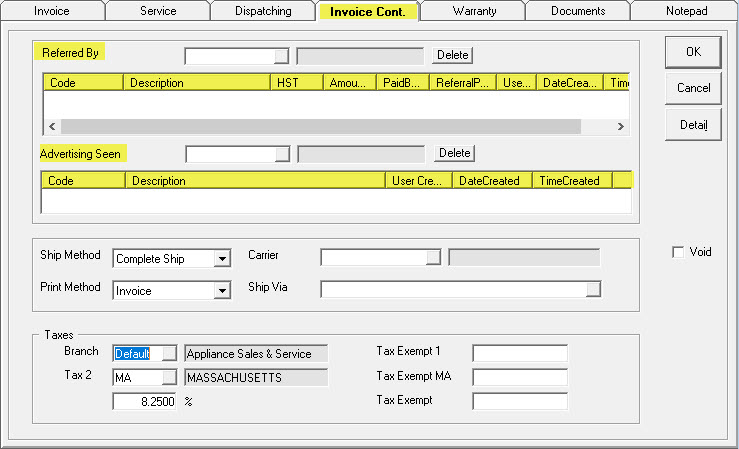Click the Cancel button
The width and height of the screenshot is (739, 449).
point(693,88)
